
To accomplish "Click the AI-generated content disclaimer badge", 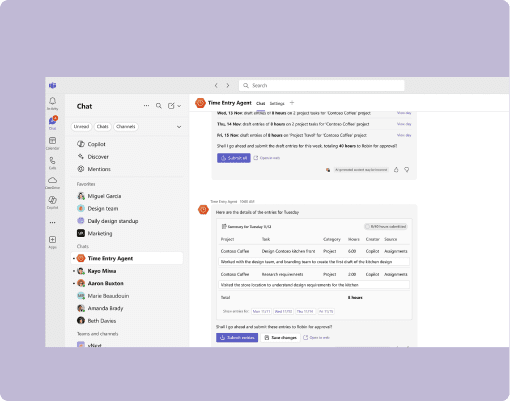I will pyautogui.click(x=361, y=170).
